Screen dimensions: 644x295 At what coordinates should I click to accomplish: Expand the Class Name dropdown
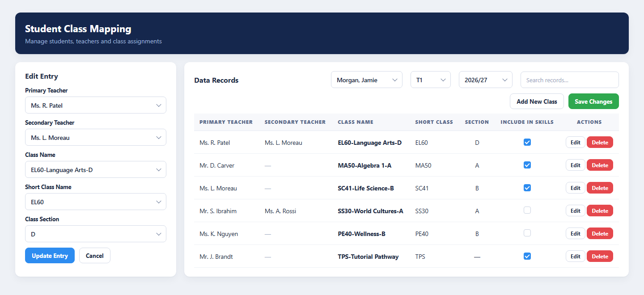(x=96, y=170)
